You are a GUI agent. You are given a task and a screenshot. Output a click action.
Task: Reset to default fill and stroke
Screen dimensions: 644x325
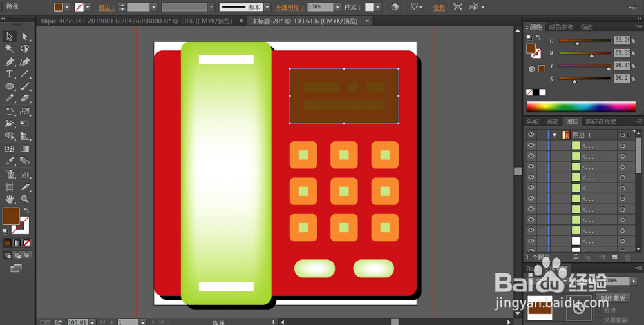(5, 231)
